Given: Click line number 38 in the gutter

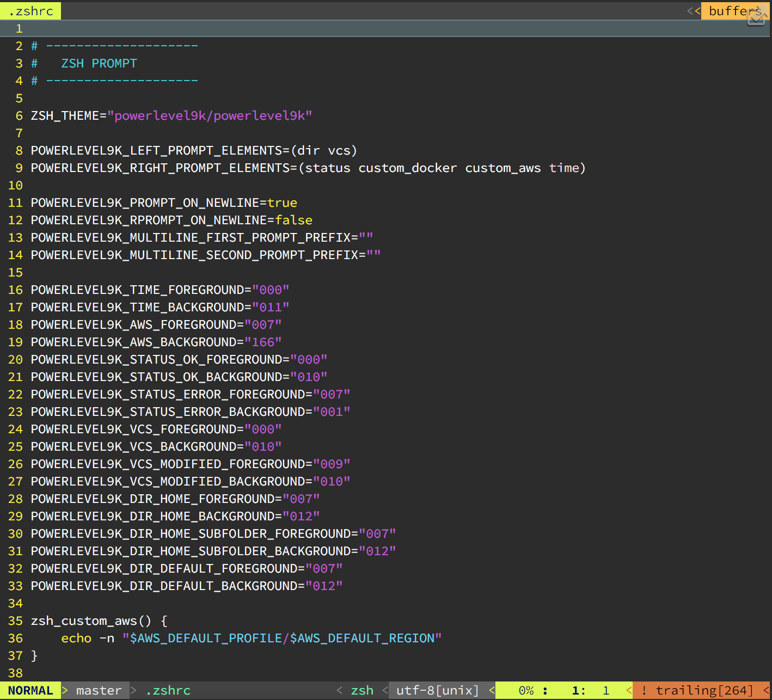Looking at the screenshot, I should click(x=15, y=673).
